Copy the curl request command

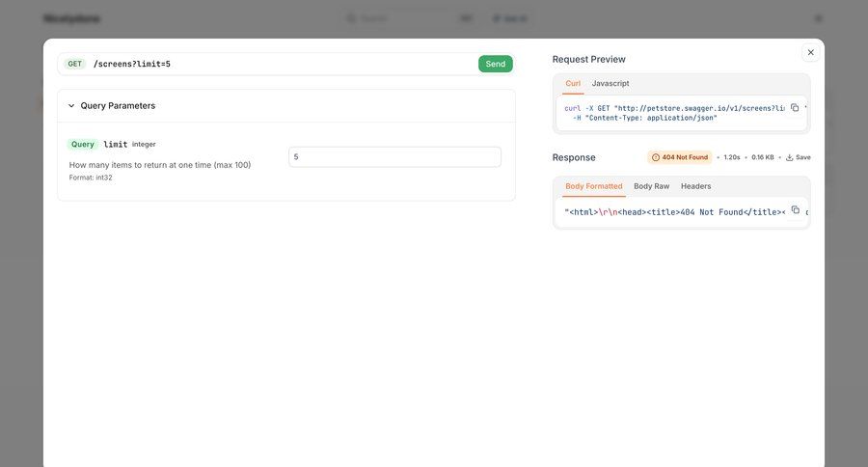[795, 108]
